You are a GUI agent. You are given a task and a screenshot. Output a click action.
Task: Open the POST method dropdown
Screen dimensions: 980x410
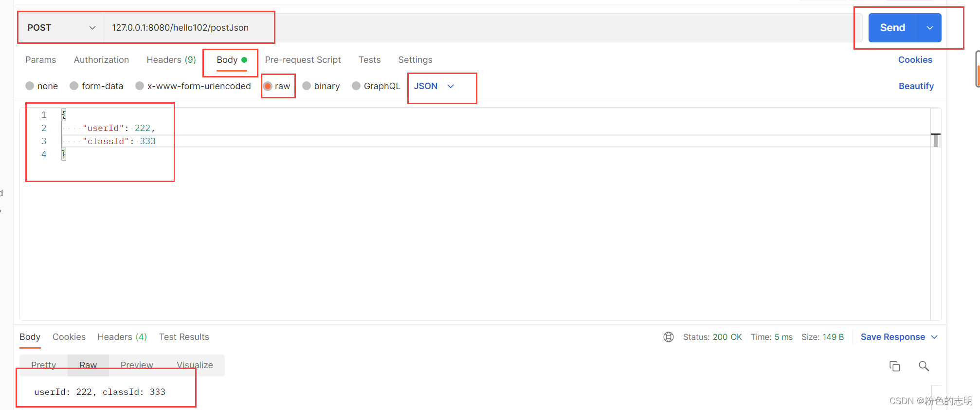click(61, 28)
